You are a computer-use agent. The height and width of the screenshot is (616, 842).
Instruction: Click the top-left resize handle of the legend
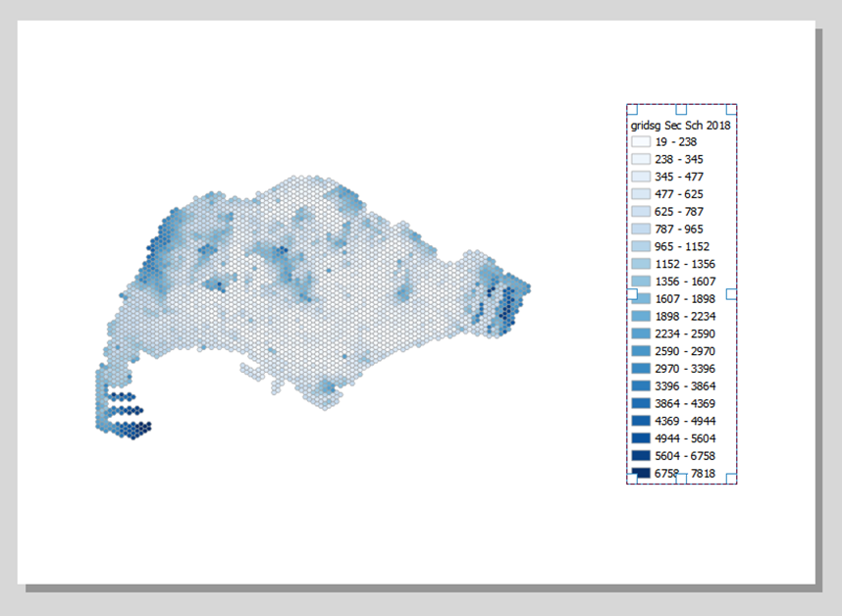click(x=632, y=109)
